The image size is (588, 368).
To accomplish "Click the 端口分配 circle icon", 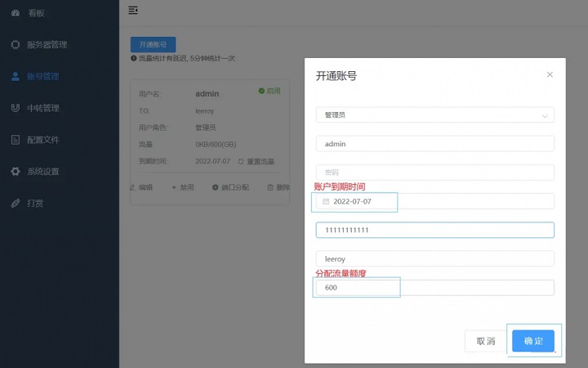I will 216,187.
